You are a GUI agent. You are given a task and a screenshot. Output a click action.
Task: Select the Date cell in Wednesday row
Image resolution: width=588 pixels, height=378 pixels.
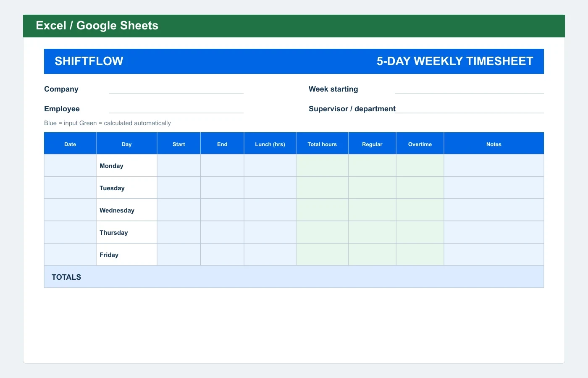[70, 210]
